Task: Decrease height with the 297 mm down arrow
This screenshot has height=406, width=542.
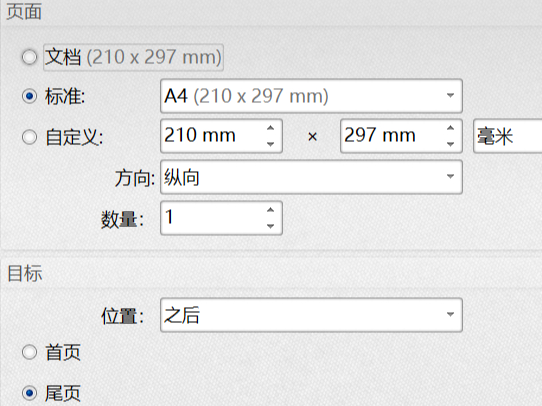Action: [x=450, y=144]
